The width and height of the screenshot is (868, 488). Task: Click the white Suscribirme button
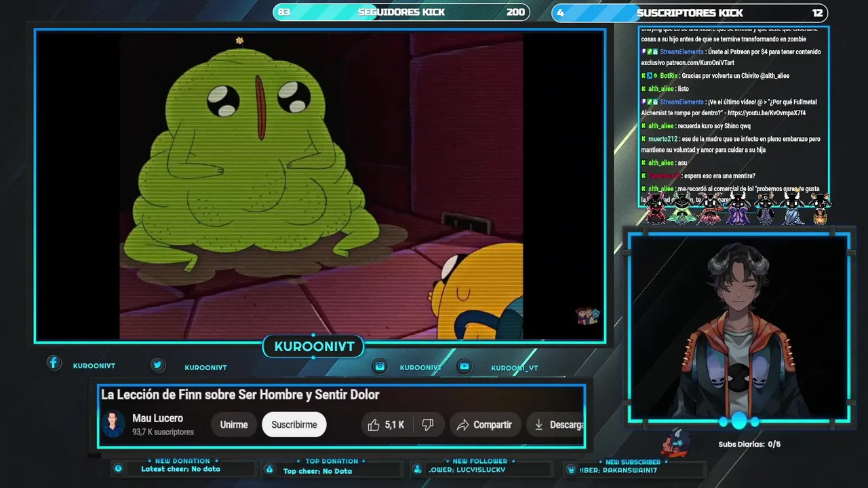pos(294,425)
